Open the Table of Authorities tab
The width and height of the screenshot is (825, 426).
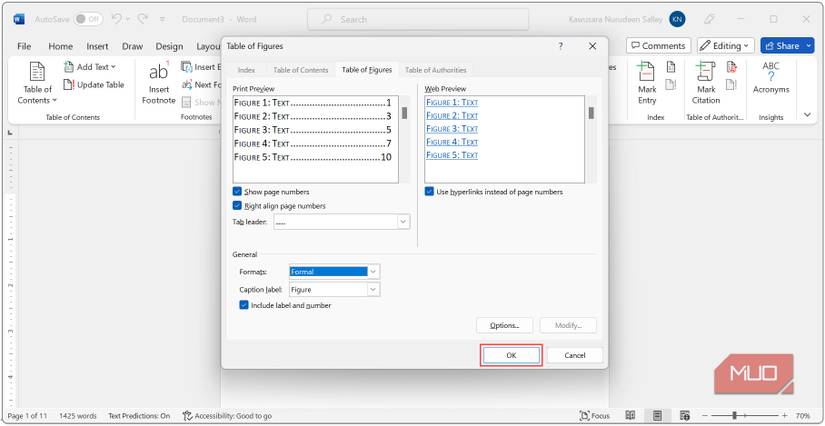435,70
